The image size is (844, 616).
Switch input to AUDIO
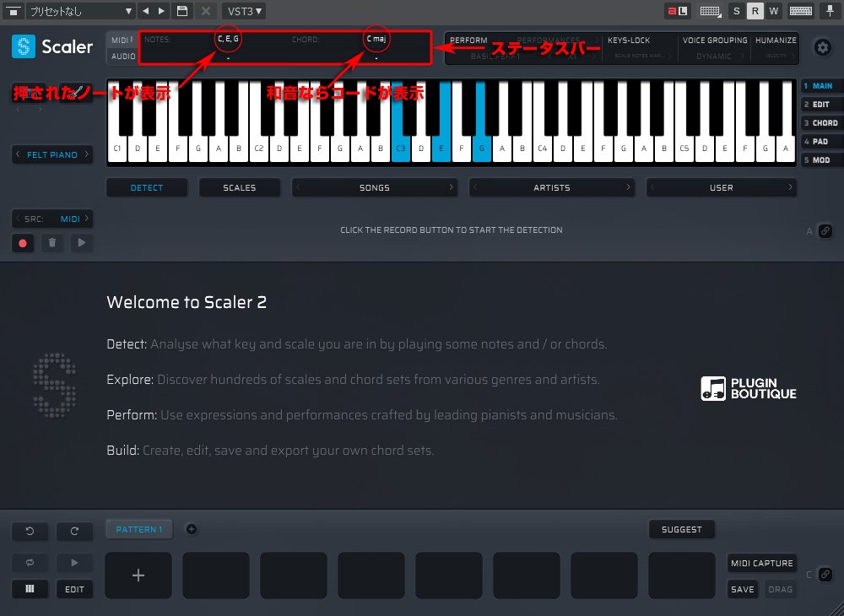click(123, 56)
